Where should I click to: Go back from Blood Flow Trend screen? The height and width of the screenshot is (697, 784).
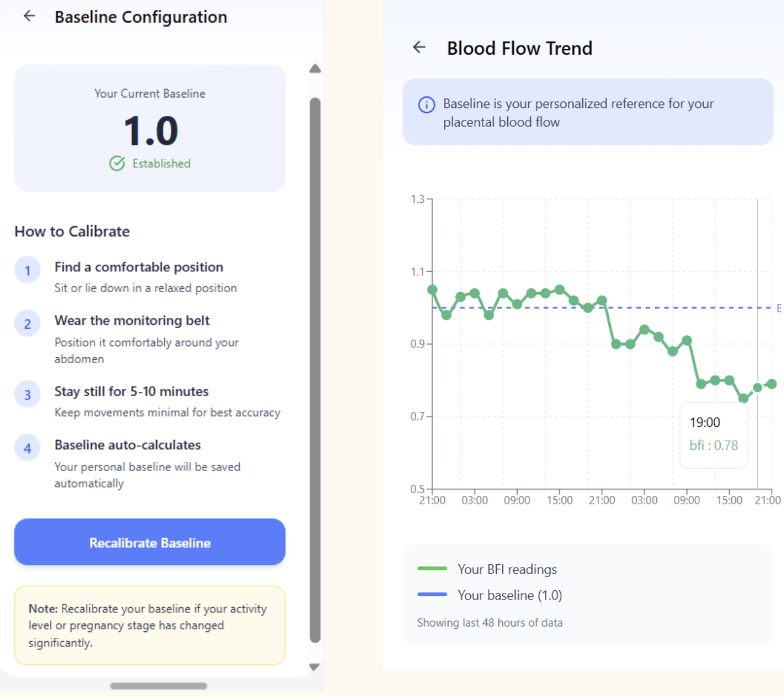419,47
